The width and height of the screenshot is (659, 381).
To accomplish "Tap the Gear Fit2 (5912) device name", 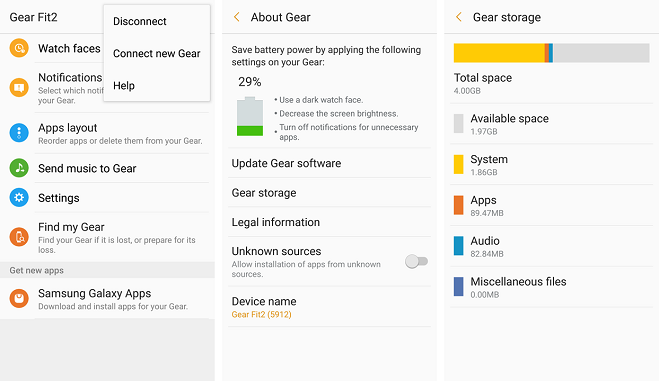I will (x=261, y=314).
